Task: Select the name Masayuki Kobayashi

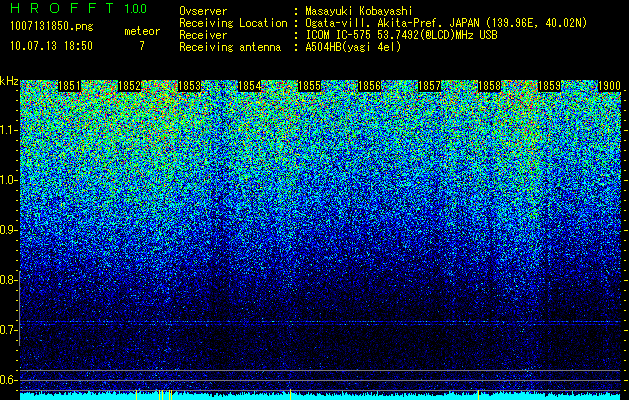Action: click(359, 12)
